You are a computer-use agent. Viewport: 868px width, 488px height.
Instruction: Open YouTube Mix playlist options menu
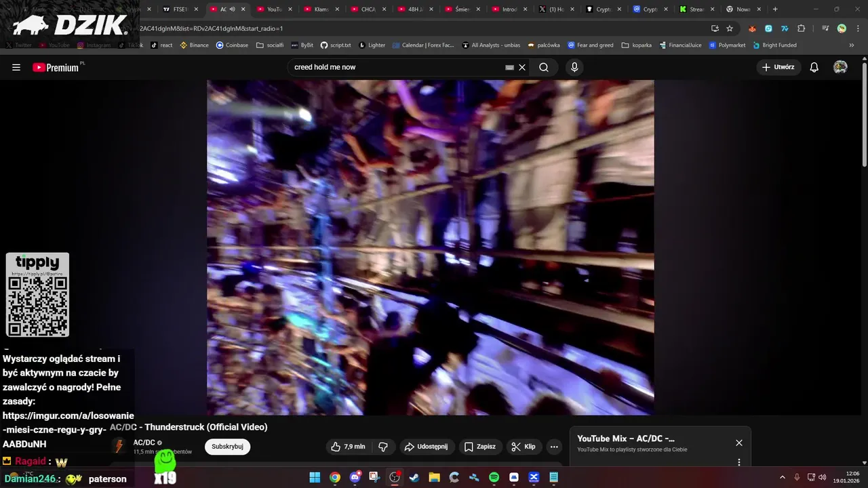(739, 462)
